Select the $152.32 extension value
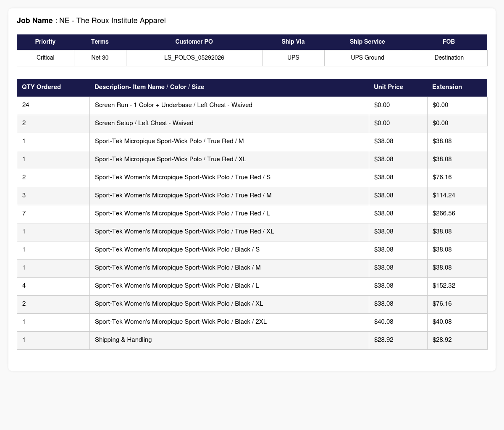This screenshot has width=504, height=430. click(444, 286)
